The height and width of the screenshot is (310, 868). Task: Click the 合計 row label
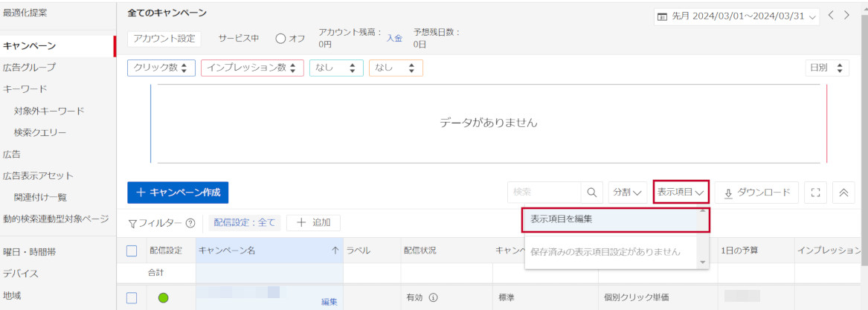coord(155,273)
